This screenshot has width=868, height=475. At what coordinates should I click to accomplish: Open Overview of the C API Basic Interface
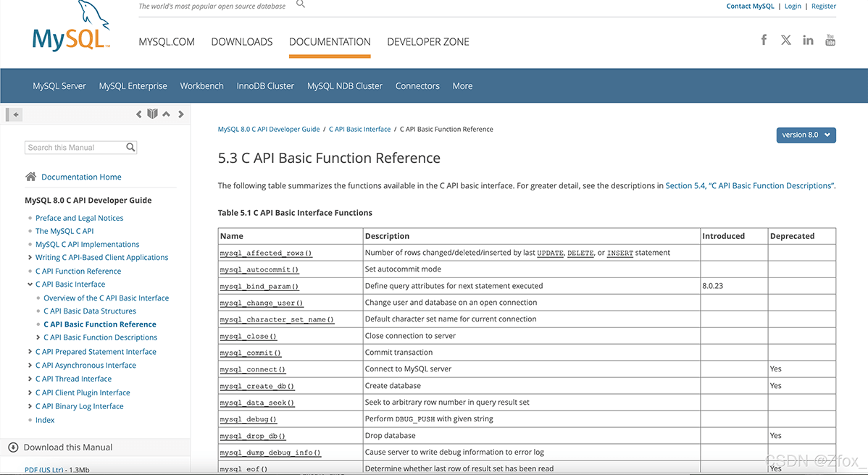pyautogui.click(x=107, y=298)
